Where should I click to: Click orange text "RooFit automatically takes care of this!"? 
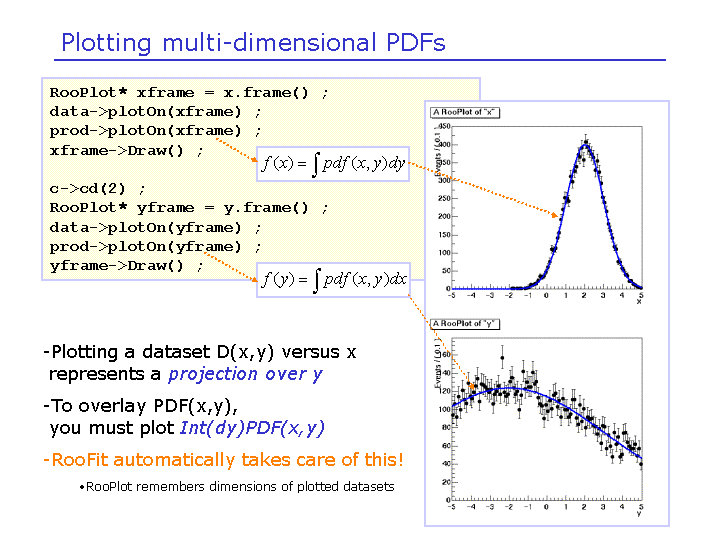point(227,460)
